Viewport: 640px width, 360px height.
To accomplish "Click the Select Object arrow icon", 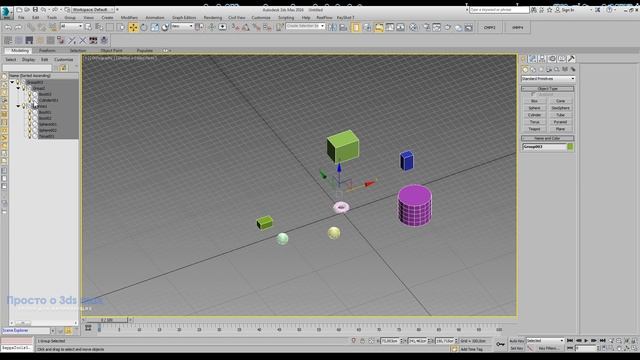I will tap(88, 27).
